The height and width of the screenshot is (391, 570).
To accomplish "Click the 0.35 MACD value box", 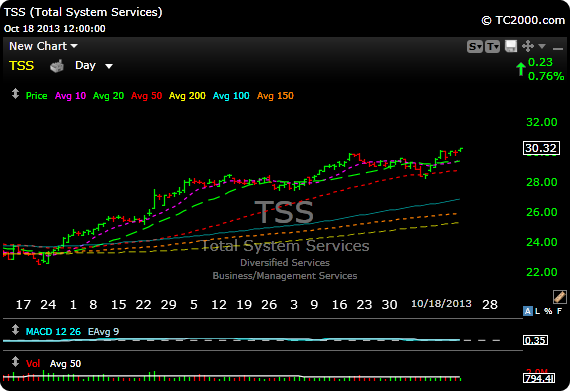I will click(x=535, y=340).
